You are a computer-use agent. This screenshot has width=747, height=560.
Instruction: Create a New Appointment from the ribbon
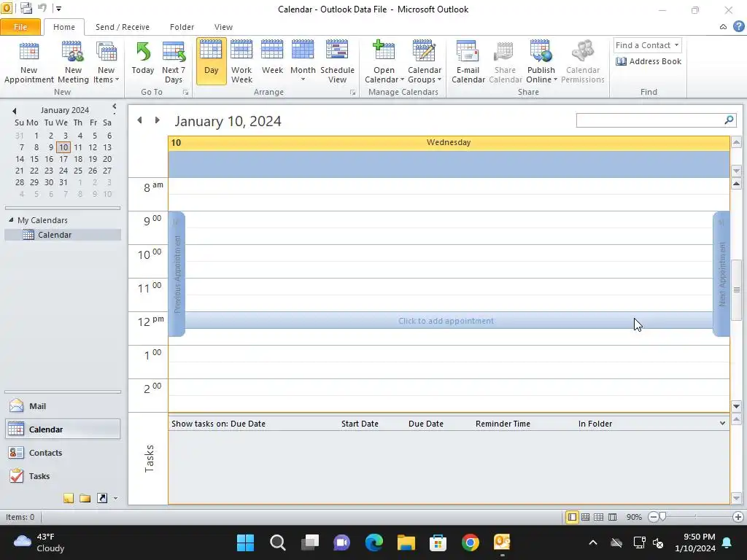point(28,62)
